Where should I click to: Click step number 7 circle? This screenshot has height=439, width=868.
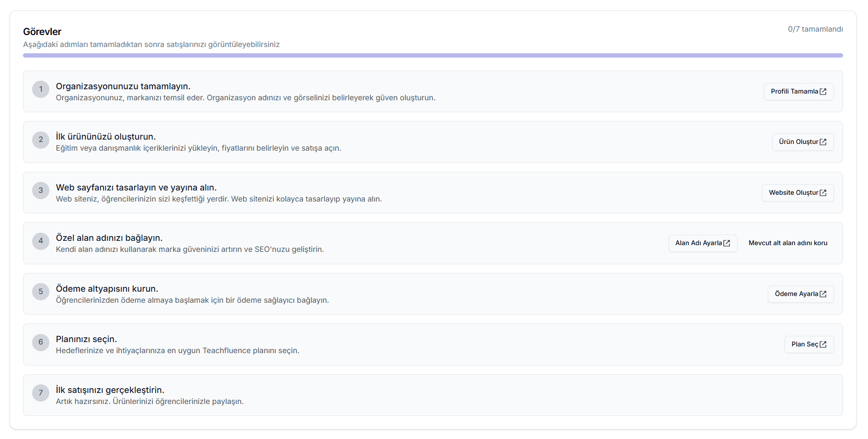[41, 393]
